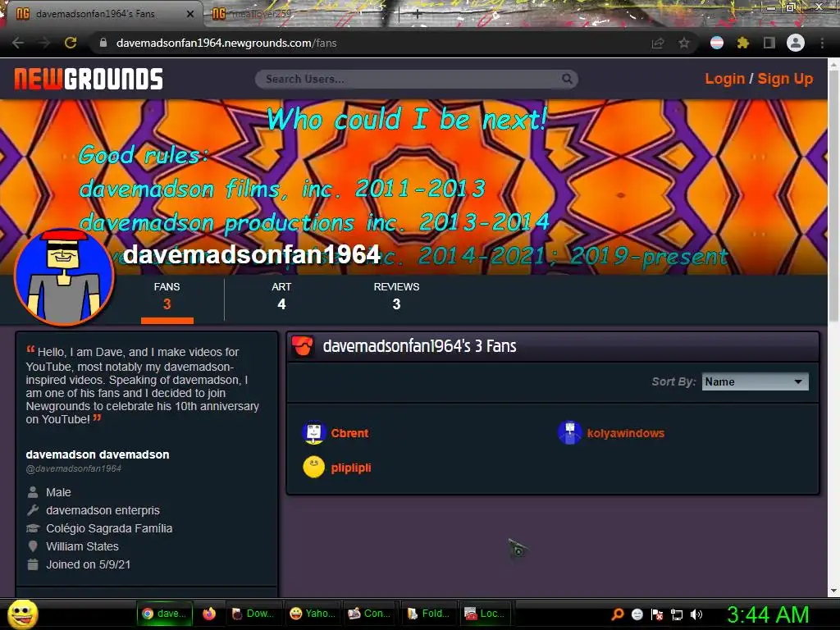Image resolution: width=840 pixels, height=630 pixels.
Task: Open the 'Con...' taskbar window
Action: pos(369,614)
